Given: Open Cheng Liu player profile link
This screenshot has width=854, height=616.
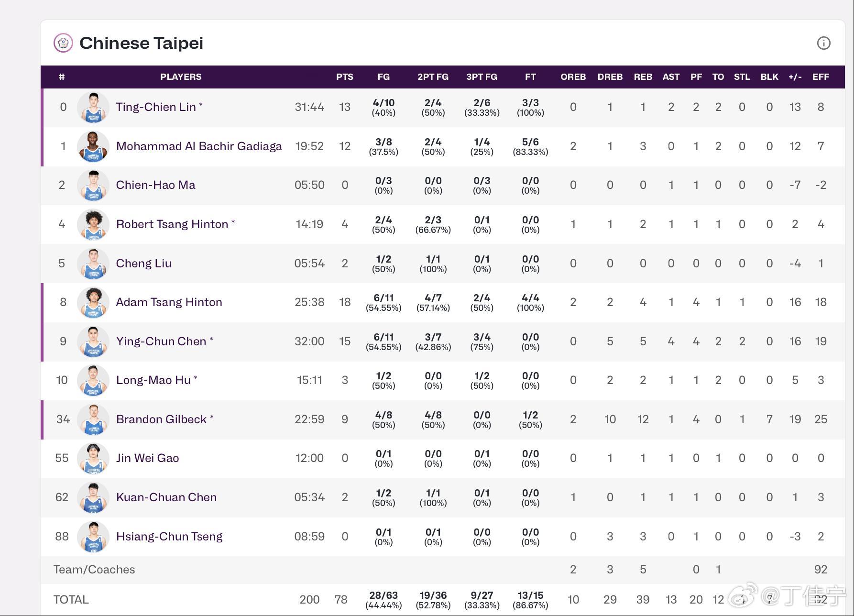Looking at the screenshot, I should (x=143, y=264).
